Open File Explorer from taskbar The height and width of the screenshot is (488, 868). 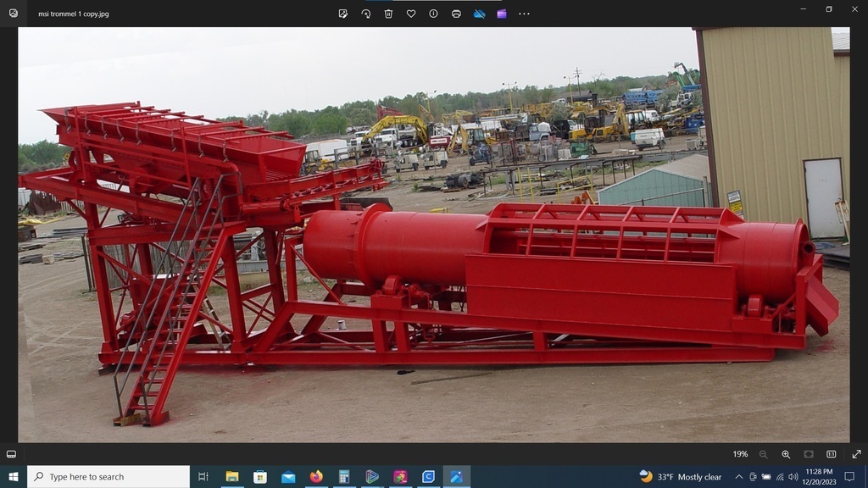pos(232,476)
